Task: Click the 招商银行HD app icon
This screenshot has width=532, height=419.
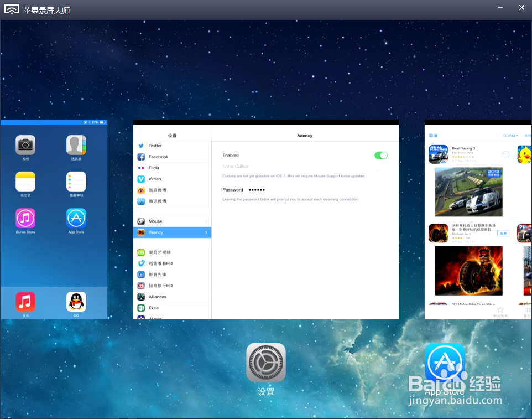Action: coord(141,286)
